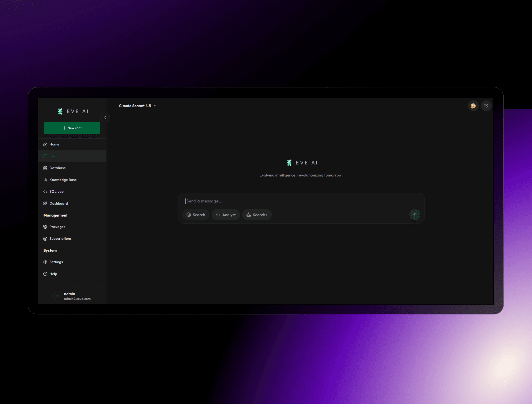
Task: Toggle the Search+ mode chip
Action: 257,215
